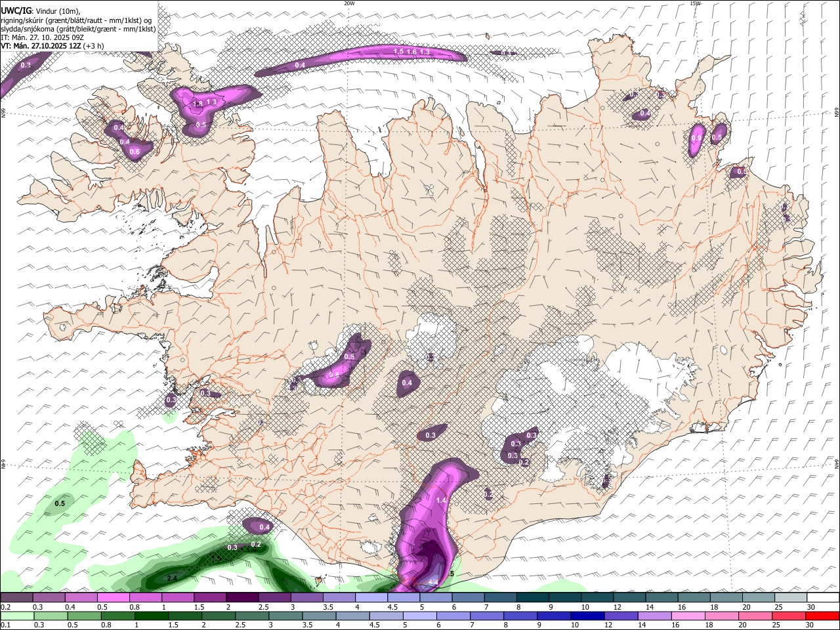840x630 pixels.
Task: Click the 1.6 value in the northern offshore band
Action: click(411, 52)
